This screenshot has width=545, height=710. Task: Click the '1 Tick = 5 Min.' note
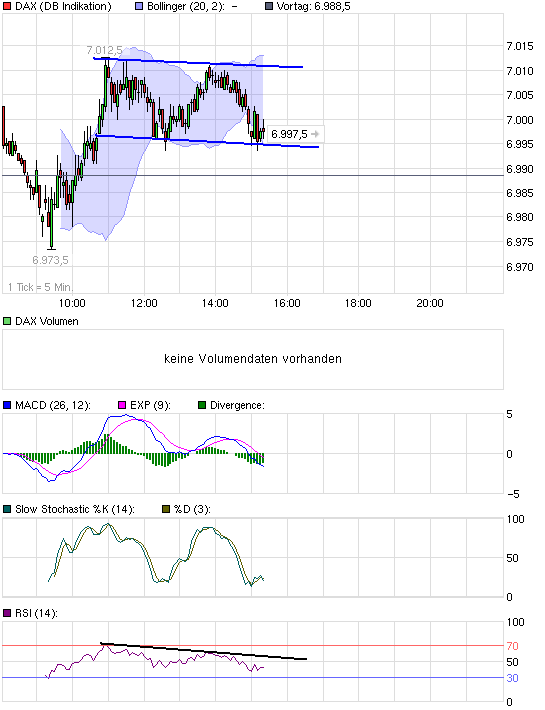40,287
